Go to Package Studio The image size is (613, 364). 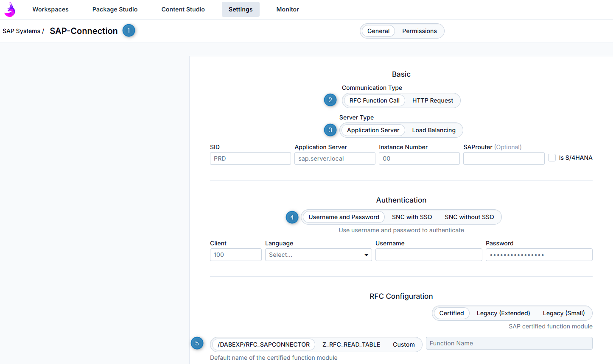(115, 9)
